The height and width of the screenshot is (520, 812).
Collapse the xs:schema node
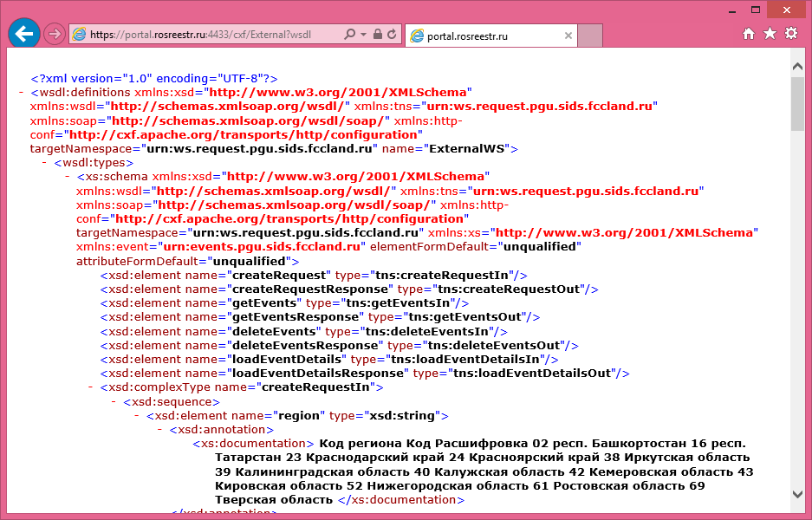point(68,177)
